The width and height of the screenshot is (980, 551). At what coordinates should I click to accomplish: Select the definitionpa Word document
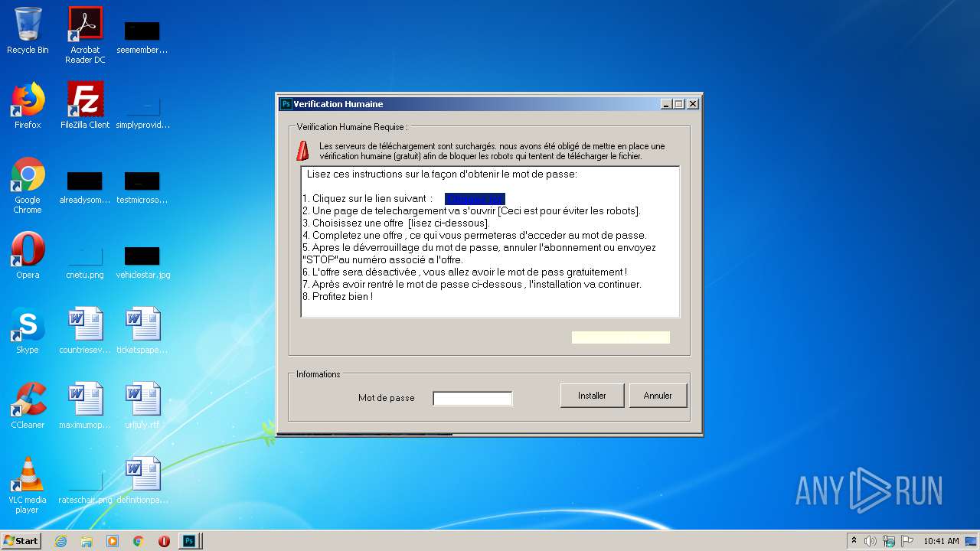coord(142,481)
